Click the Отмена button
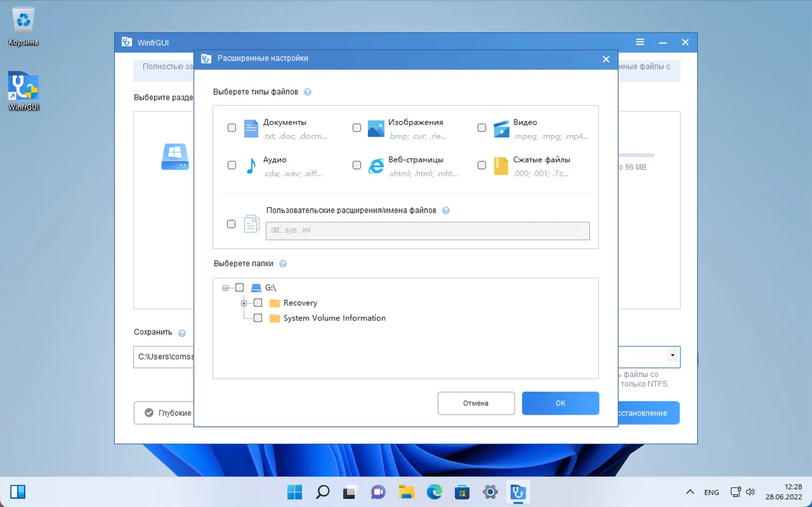Screen dimensions: 812x507 tap(476, 403)
